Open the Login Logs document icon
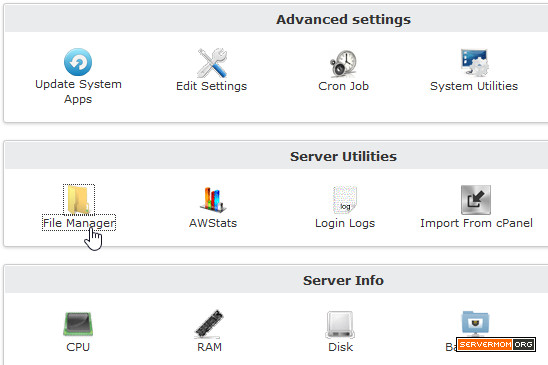This screenshot has width=548, height=365. [345, 200]
